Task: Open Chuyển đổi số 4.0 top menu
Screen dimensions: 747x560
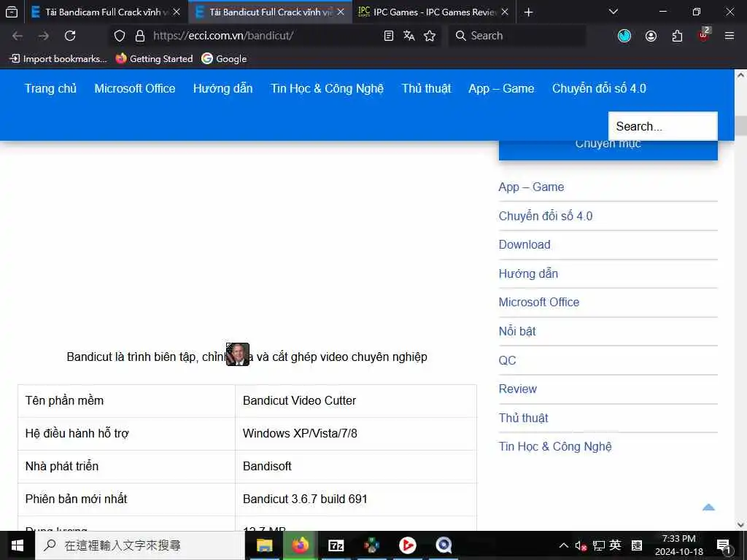Action: [599, 88]
